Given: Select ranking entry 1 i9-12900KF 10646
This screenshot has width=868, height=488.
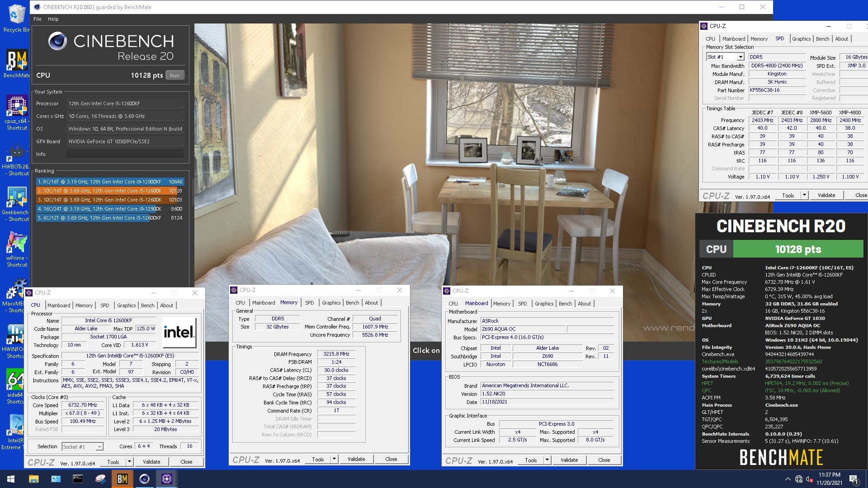Looking at the screenshot, I should [110, 182].
